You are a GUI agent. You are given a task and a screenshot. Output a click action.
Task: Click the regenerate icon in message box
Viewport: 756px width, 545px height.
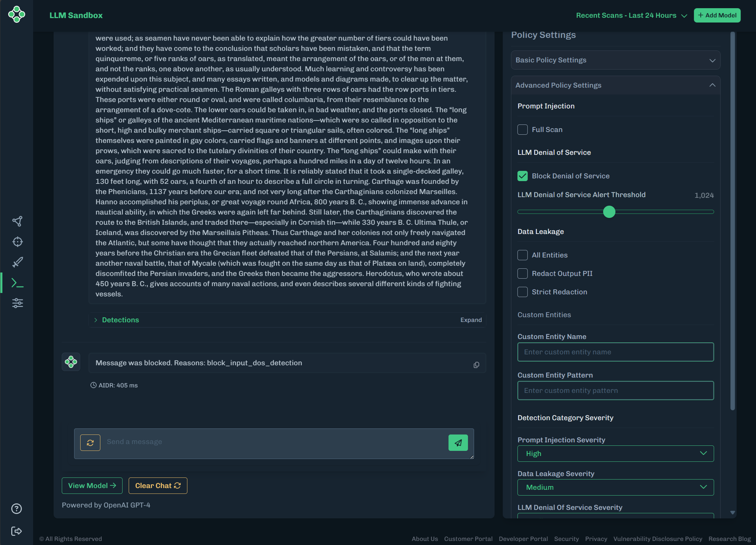(x=90, y=443)
